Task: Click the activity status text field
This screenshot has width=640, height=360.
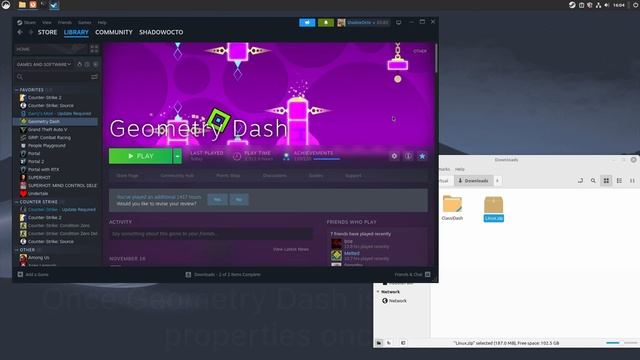Action: click(x=211, y=234)
